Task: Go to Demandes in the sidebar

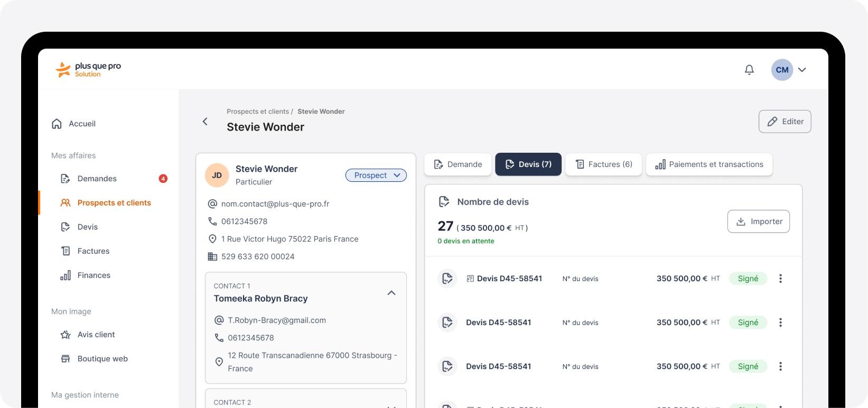Action: point(97,179)
